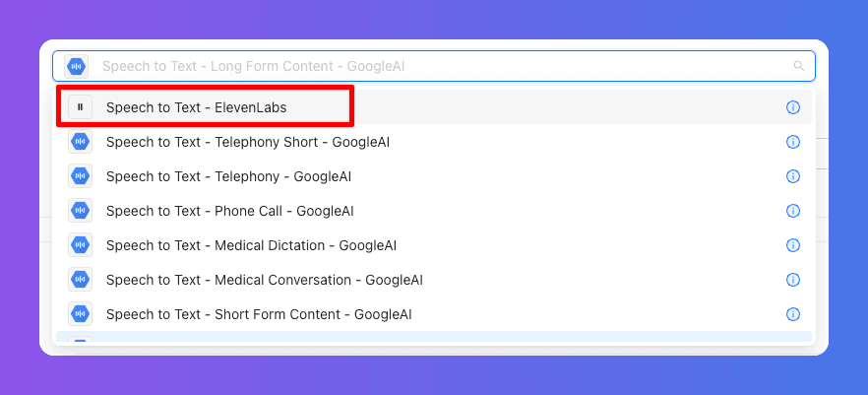This screenshot has height=395, width=868.
Task: Select Speech to Text - Short Form Content - GoogleAI
Action: pos(433,313)
